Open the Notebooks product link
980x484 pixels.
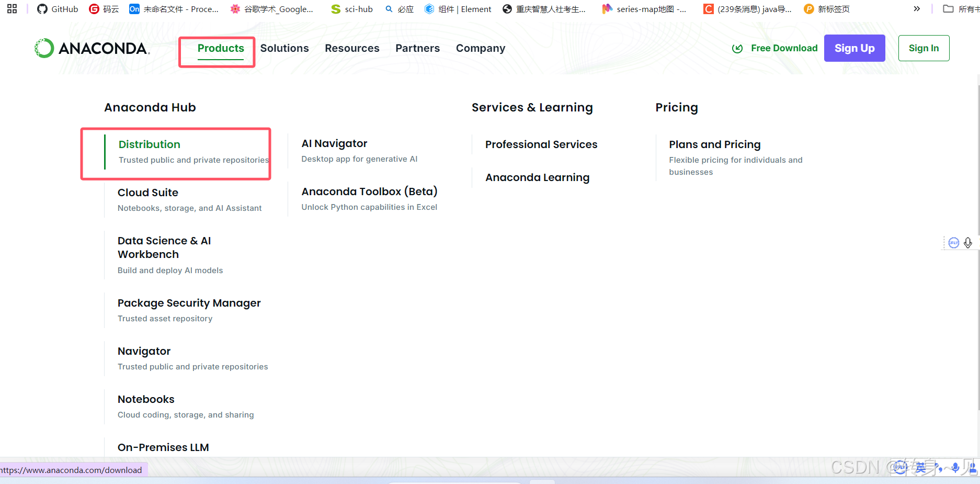click(146, 399)
